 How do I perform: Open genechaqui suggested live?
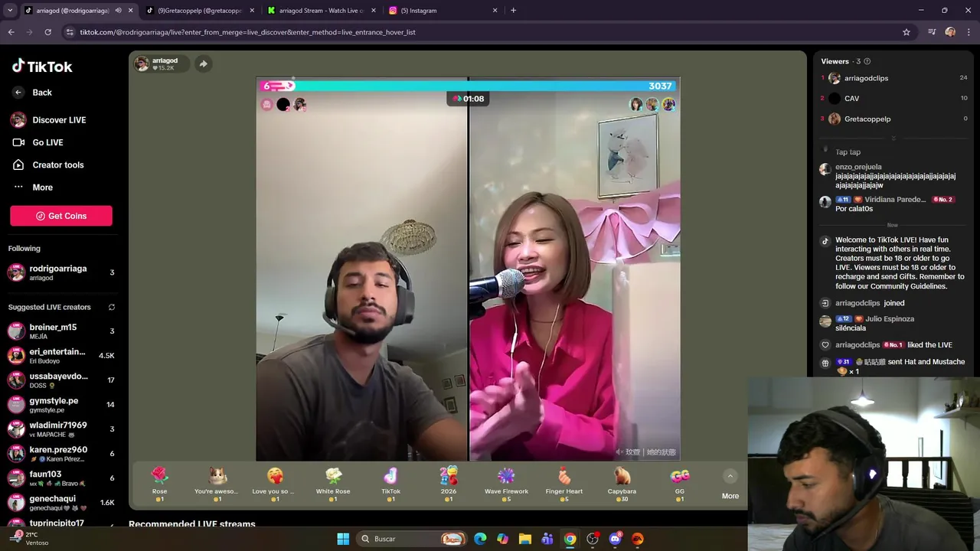61,502
